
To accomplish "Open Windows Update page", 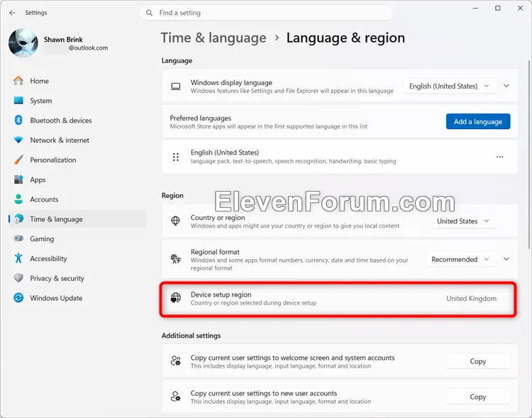I will pos(77,298).
